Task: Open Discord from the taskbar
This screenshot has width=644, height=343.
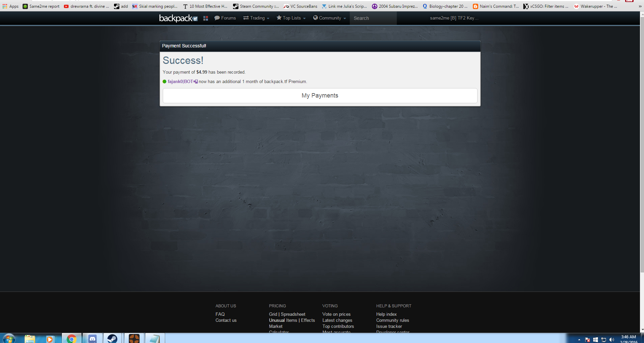Action: coord(92,338)
